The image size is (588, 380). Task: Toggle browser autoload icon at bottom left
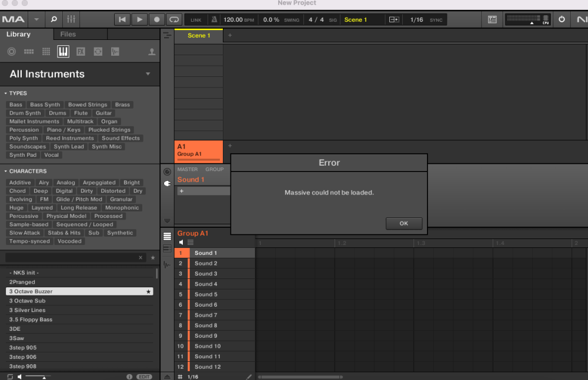[x=10, y=376]
